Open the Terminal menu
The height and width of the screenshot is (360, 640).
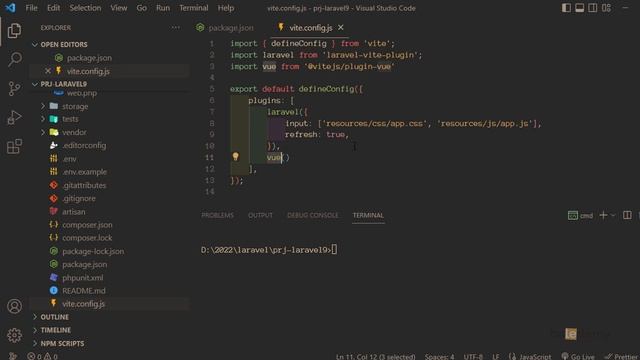[x=193, y=8]
